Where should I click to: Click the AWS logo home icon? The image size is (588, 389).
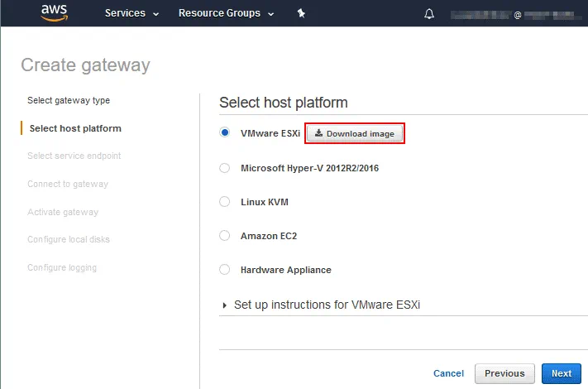pyautogui.click(x=54, y=13)
